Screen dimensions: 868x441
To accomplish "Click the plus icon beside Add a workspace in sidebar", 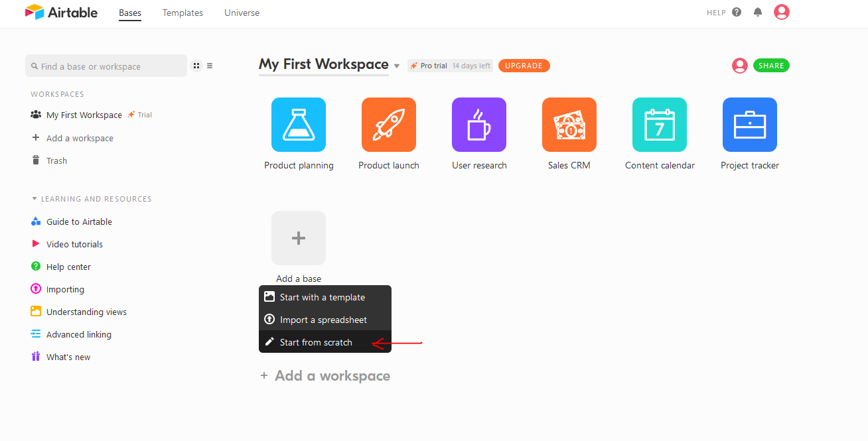I will (x=36, y=138).
